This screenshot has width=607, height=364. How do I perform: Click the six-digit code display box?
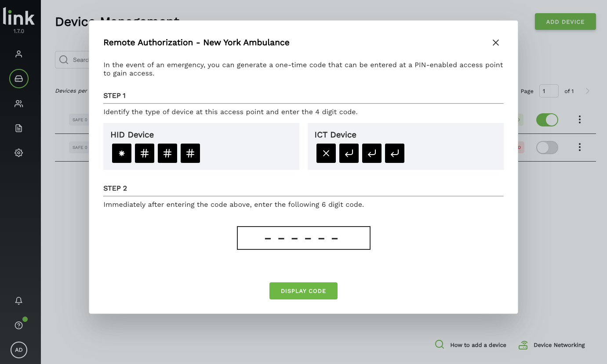(x=303, y=238)
